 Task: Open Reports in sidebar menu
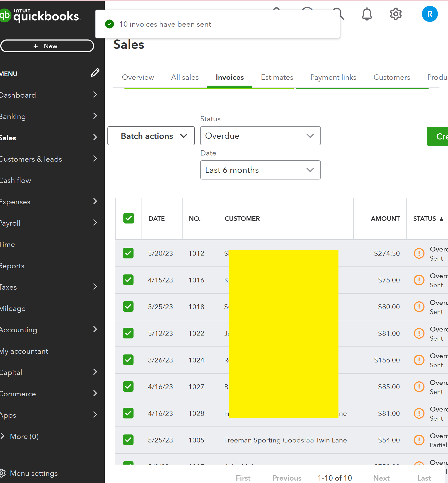[12, 266]
